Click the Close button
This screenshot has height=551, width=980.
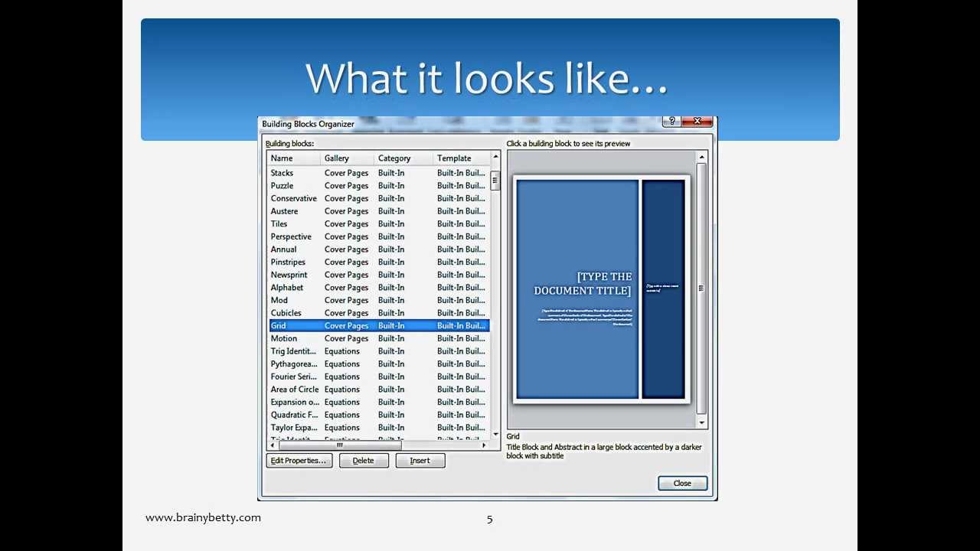(682, 483)
